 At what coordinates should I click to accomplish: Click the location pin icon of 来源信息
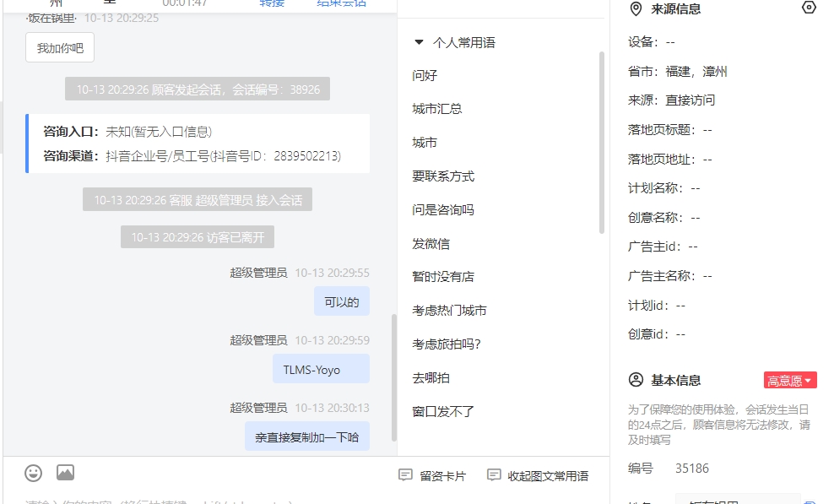[636, 9]
